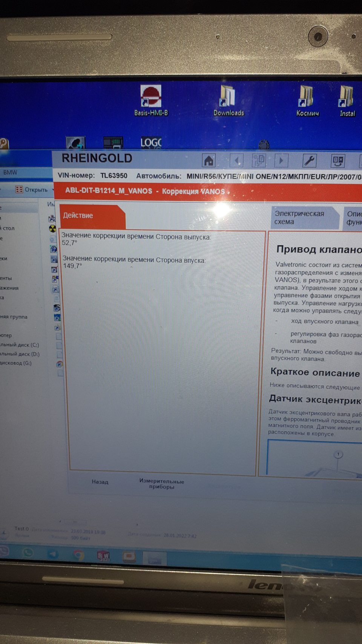The width and height of the screenshot is (362, 644).
Task: Open the wrench service icon in Rheingold
Action: (310, 161)
